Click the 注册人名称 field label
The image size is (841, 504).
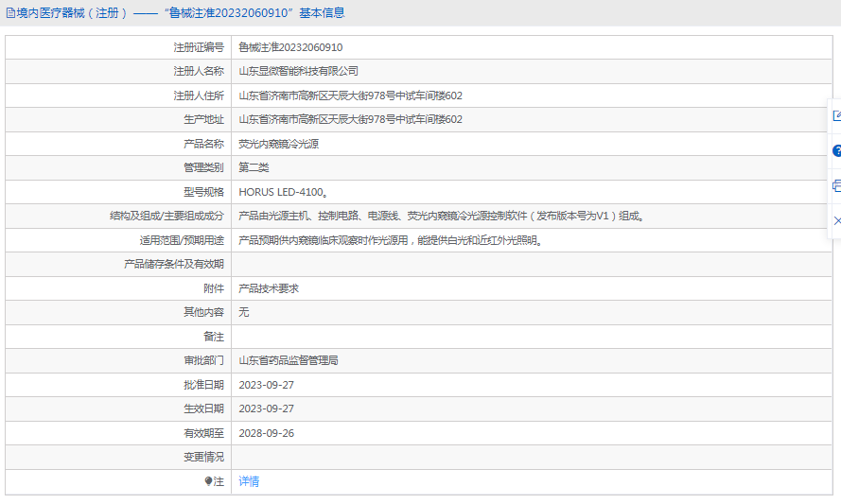pyautogui.click(x=199, y=71)
